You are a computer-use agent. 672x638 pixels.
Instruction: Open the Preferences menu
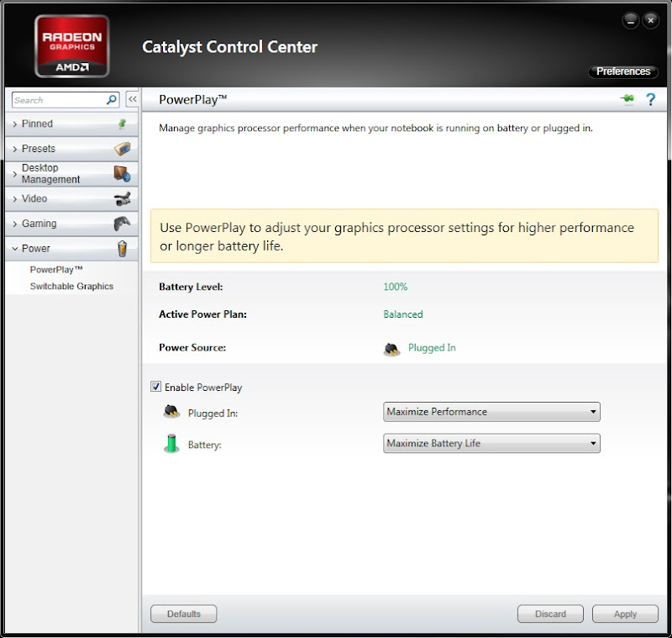[623, 71]
